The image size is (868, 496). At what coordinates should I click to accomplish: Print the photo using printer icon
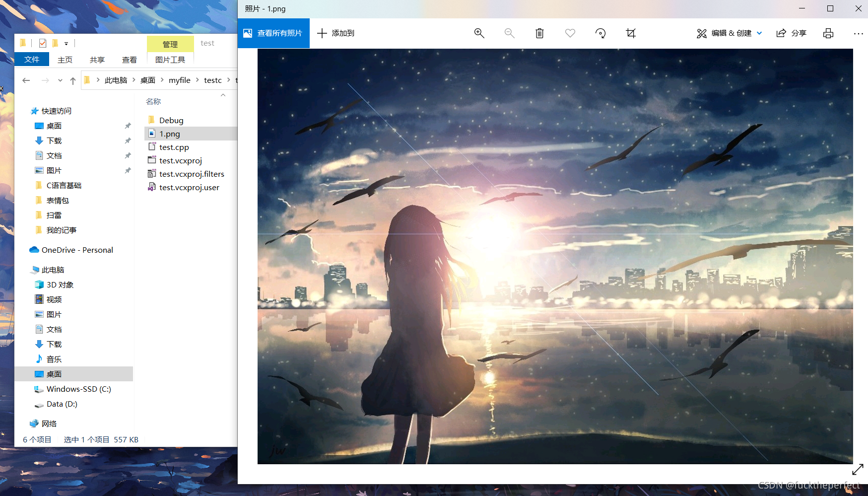coord(828,33)
